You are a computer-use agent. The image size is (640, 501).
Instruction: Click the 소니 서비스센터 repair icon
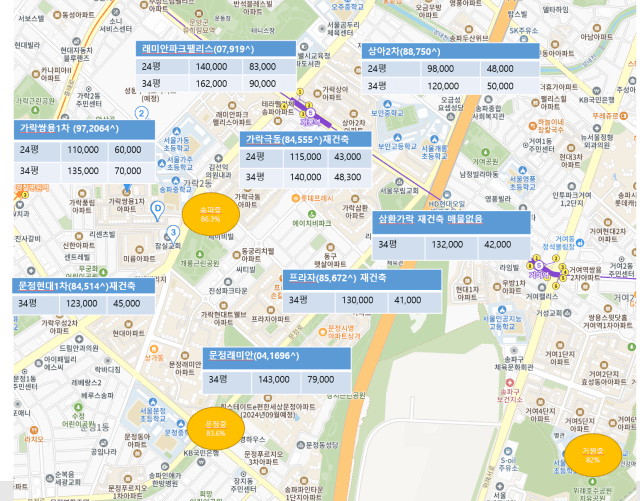pos(116,12)
